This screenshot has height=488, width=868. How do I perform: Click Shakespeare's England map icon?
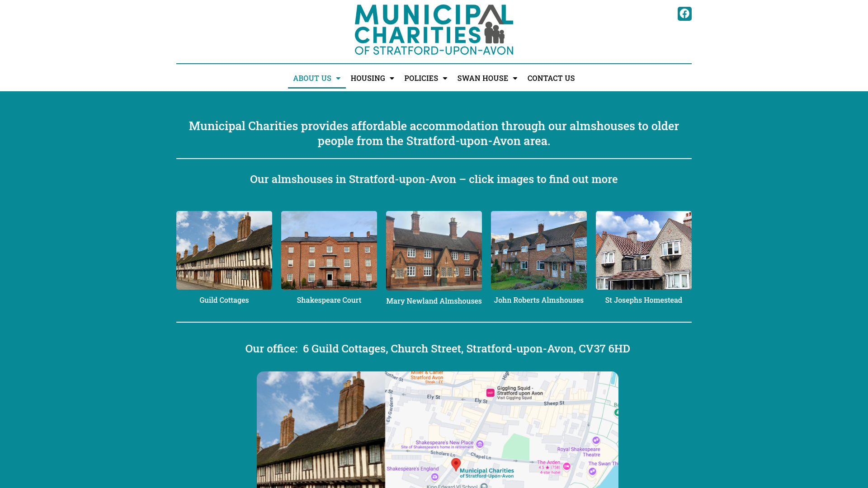tap(435, 477)
